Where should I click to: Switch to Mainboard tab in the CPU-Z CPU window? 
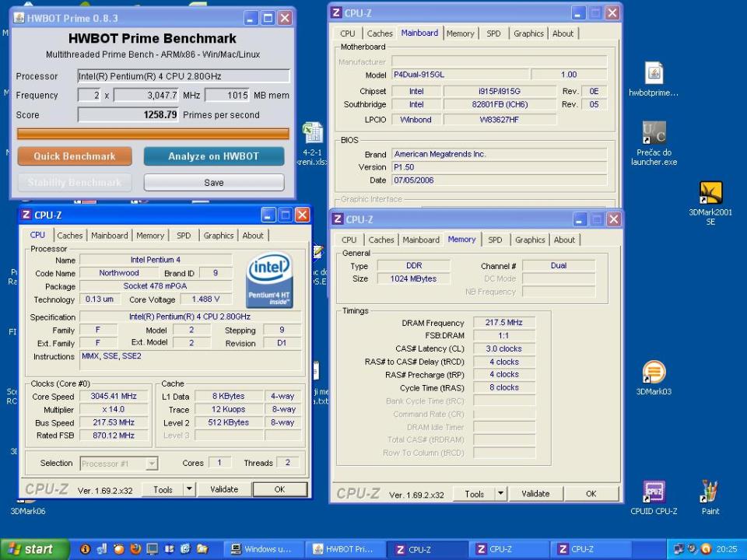click(110, 235)
